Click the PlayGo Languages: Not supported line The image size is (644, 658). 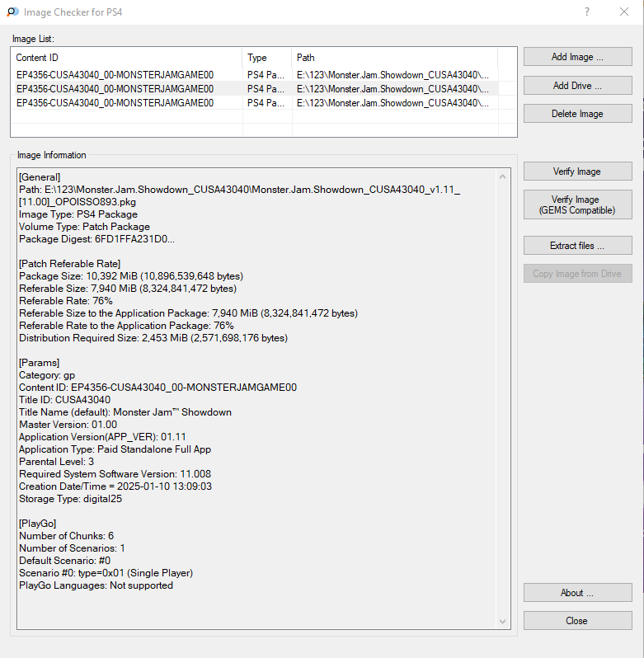click(96, 585)
